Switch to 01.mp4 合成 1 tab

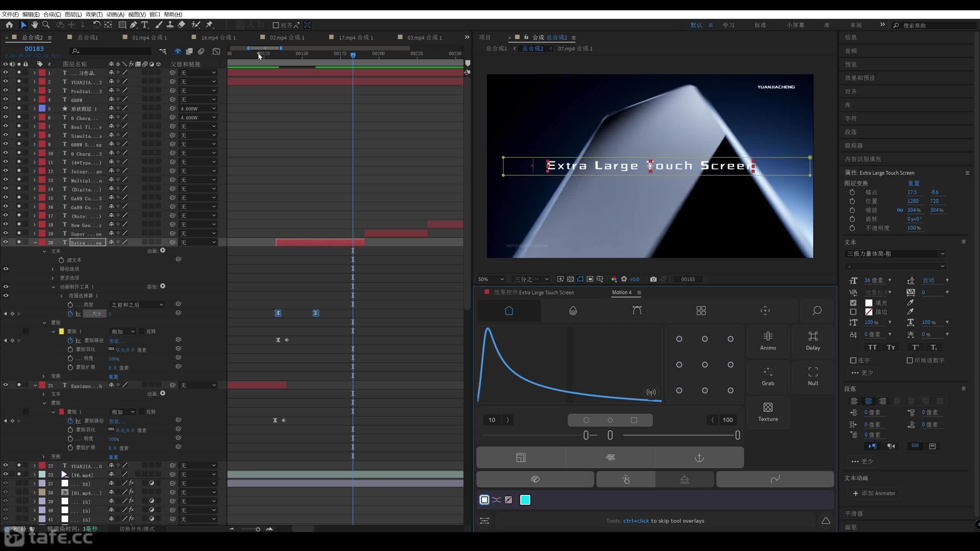click(x=150, y=37)
